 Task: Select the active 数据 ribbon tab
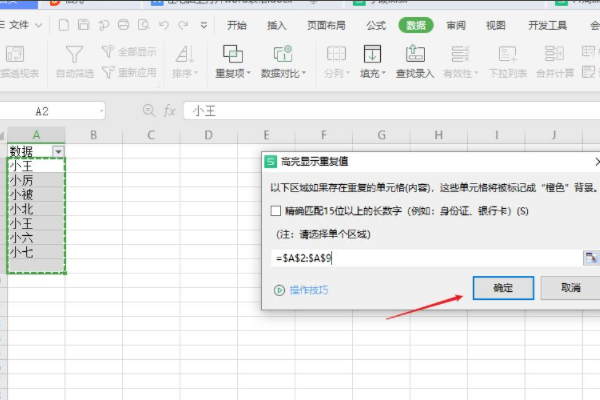pyautogui.click(x=416, y=25)
